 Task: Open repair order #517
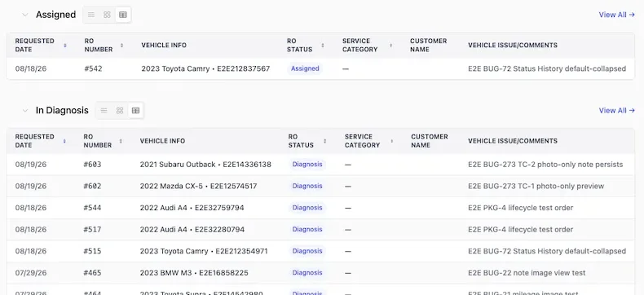coord(92,230)
